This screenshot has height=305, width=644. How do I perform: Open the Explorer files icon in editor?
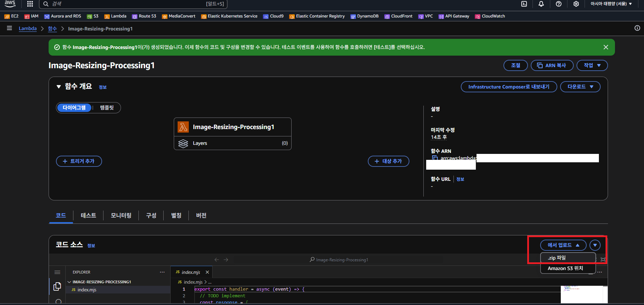pyautogui.click(x=57, y=286)
